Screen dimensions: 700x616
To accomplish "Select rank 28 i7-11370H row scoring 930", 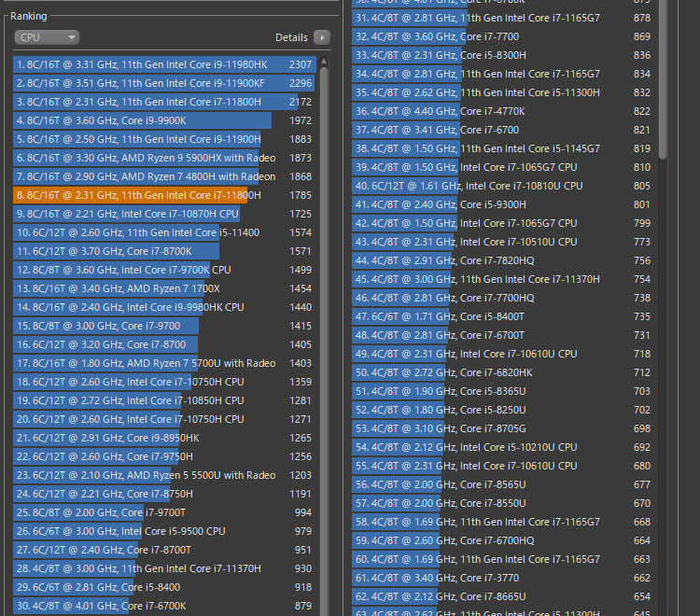I will (164, 568).
